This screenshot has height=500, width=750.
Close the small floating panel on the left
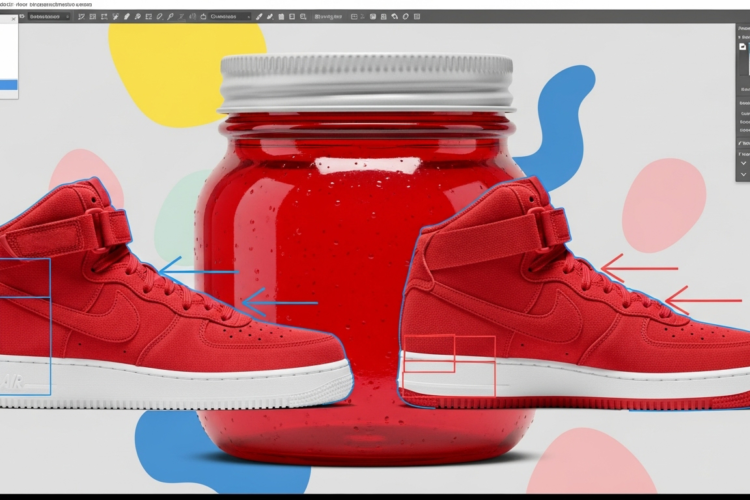point(13,19)
